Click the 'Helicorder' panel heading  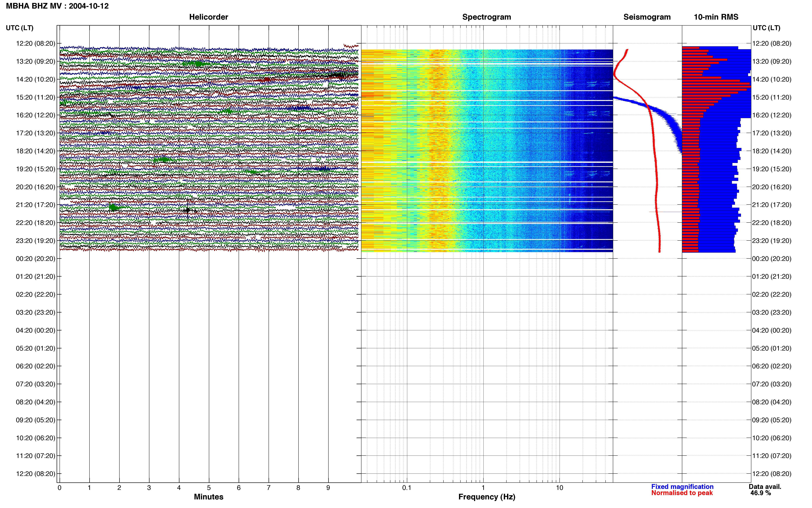(x=209, y=17)
